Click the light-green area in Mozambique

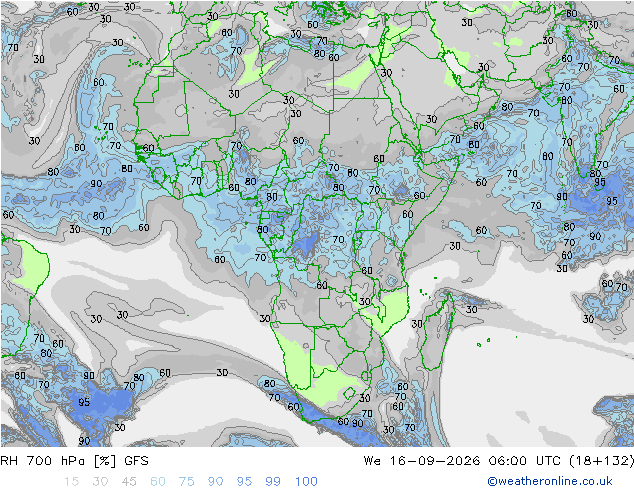coord(390,309)
